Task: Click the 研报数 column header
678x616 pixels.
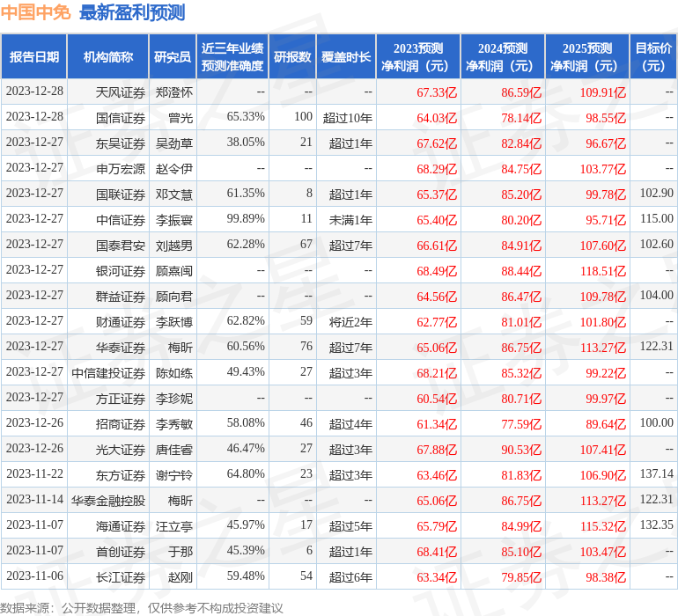Action: tap(292, 56)
